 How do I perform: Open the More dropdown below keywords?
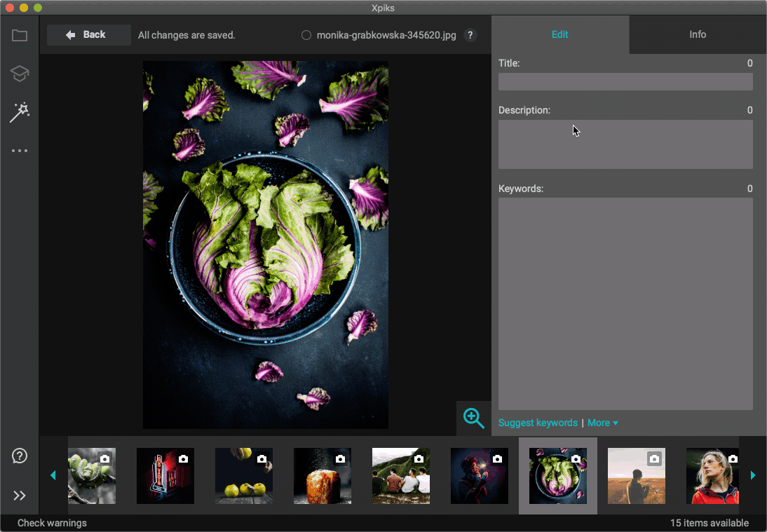click(602, 423)
